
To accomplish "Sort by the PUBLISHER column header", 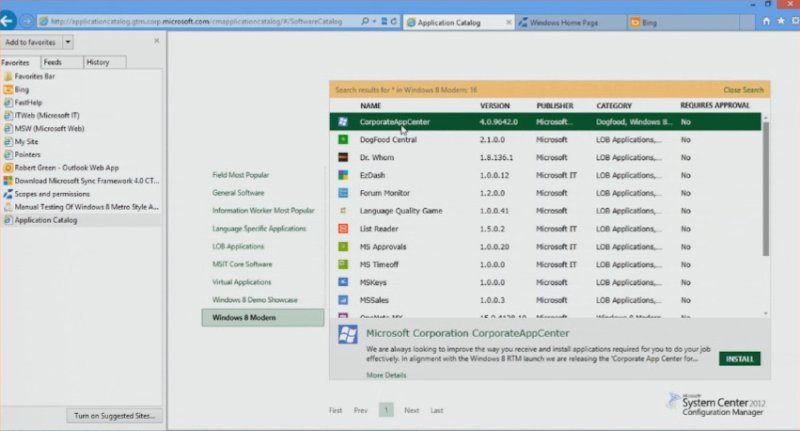I will 555,106.
